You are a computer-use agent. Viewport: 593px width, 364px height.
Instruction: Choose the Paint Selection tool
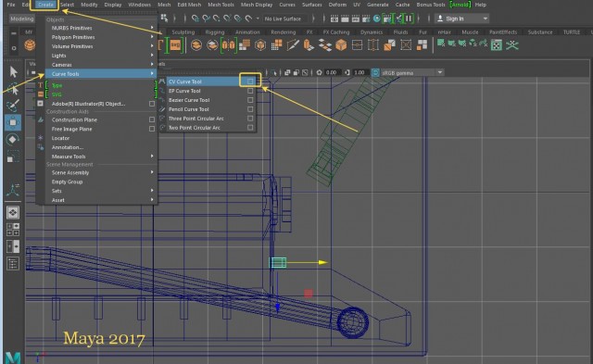coord(13,106)
